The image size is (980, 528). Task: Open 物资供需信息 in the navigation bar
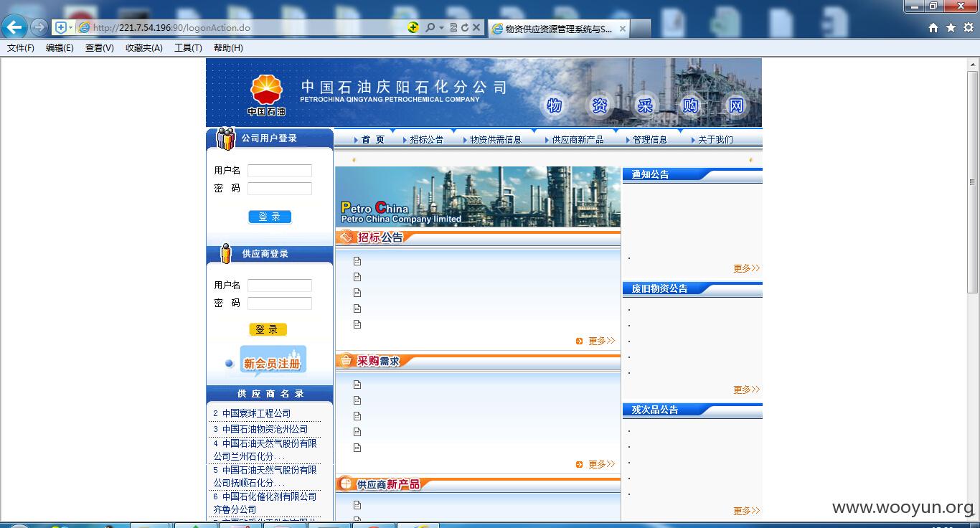[495, 140]
